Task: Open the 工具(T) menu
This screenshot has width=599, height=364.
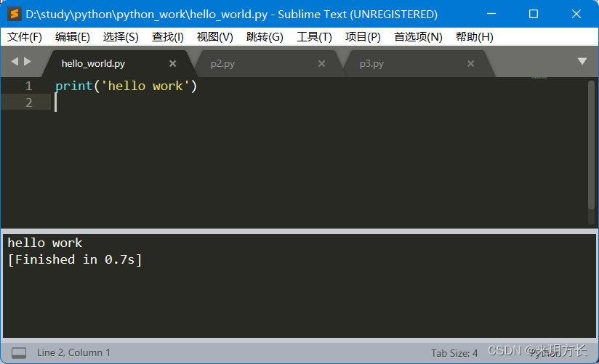Action: 314,37
